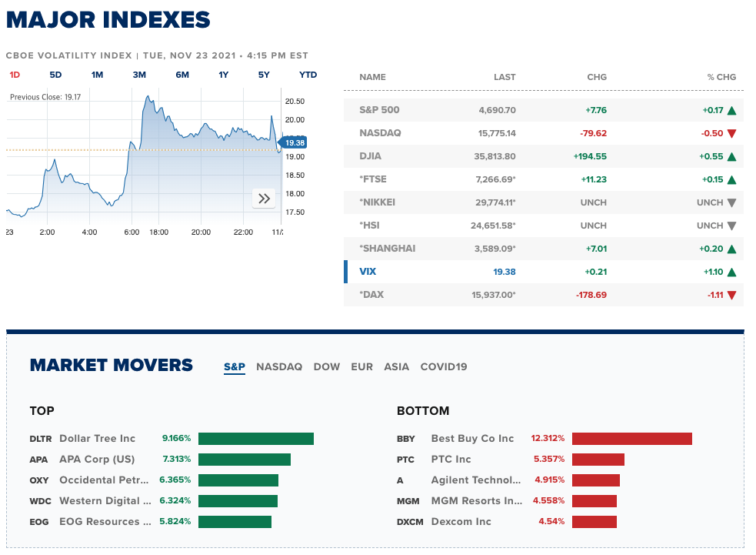756x555 pixels.
Task: Open the S&P market movers tab
Action: 235,366
